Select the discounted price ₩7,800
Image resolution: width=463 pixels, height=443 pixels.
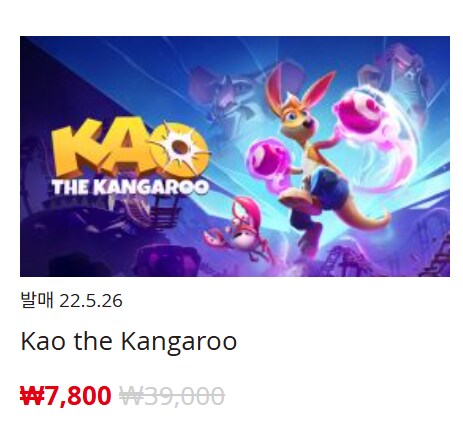coord(66,396)
